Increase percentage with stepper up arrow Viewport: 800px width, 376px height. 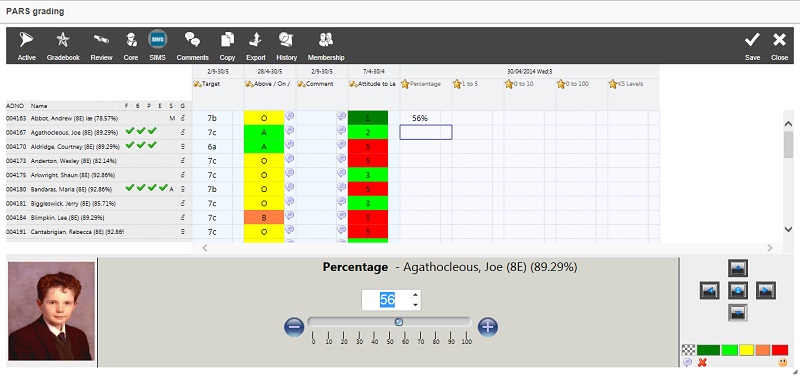(415, 294)
